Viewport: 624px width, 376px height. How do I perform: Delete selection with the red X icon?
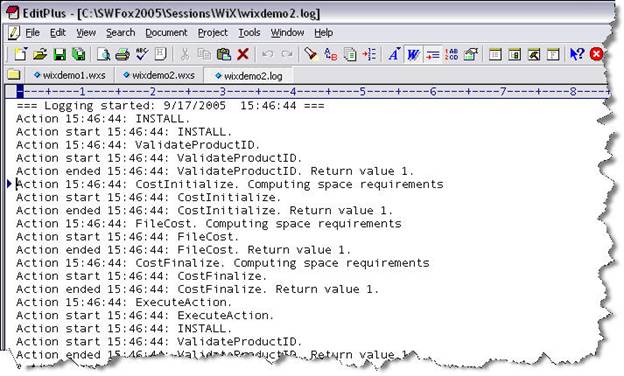click(243, 54)
